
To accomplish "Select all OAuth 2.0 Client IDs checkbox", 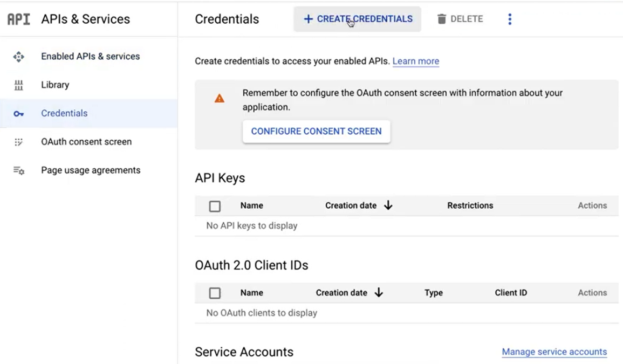I will pyautogui.click(x=215, y=293).
